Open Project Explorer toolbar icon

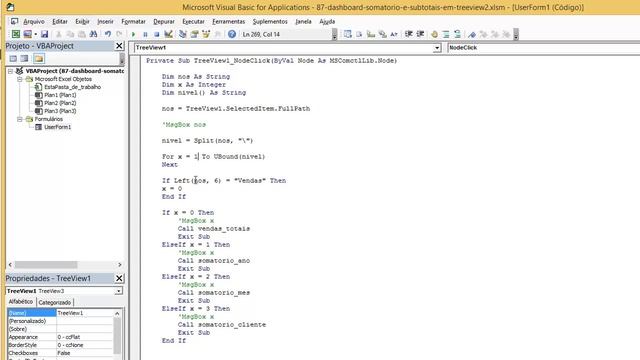coord(182,34)
